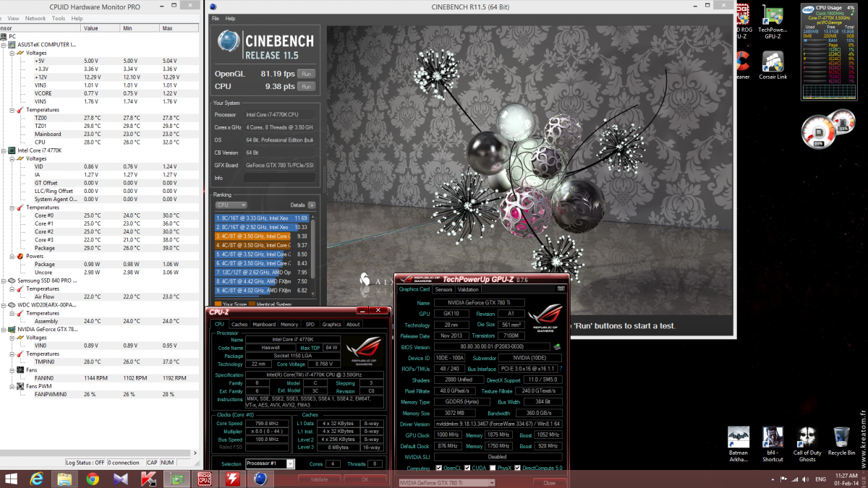Switch to the Caches tab in CPU-Z
The image size is (868, 488).
tap(239, 324)
